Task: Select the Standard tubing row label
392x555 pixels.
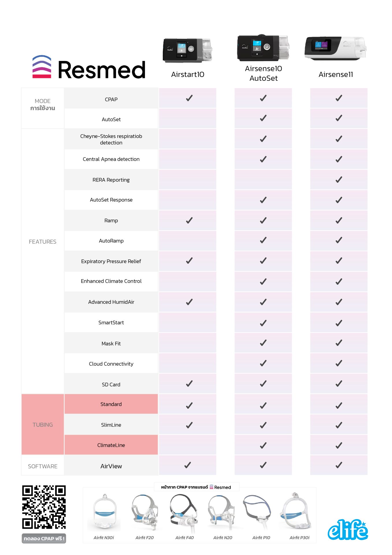Action: click(x=111, y=404)
